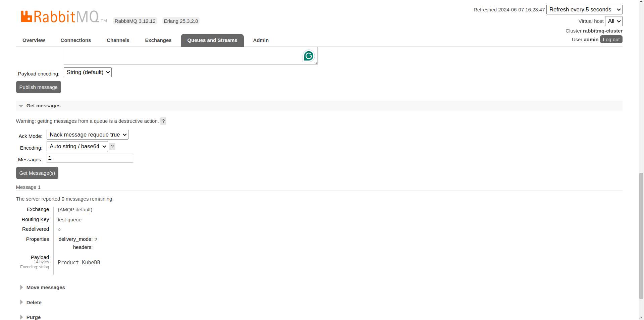Expand the Move messages section
The image size is (644, 320).
(x=46, y=287)
